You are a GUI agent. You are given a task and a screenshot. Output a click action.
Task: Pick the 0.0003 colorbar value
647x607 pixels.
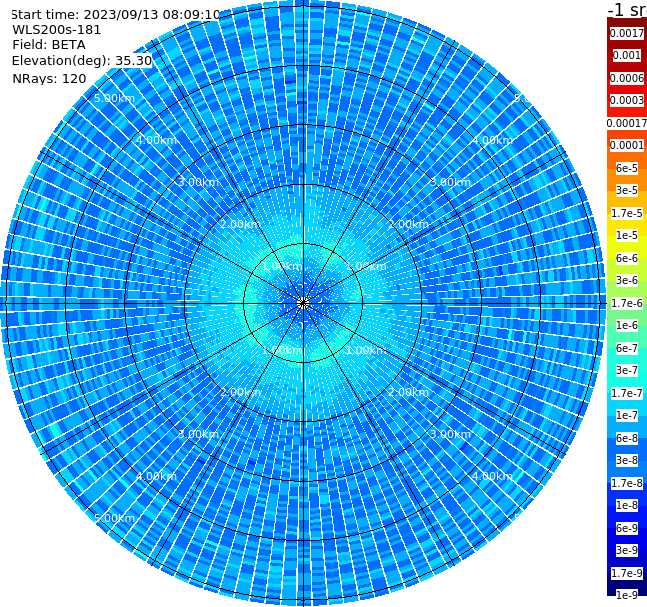627,100
